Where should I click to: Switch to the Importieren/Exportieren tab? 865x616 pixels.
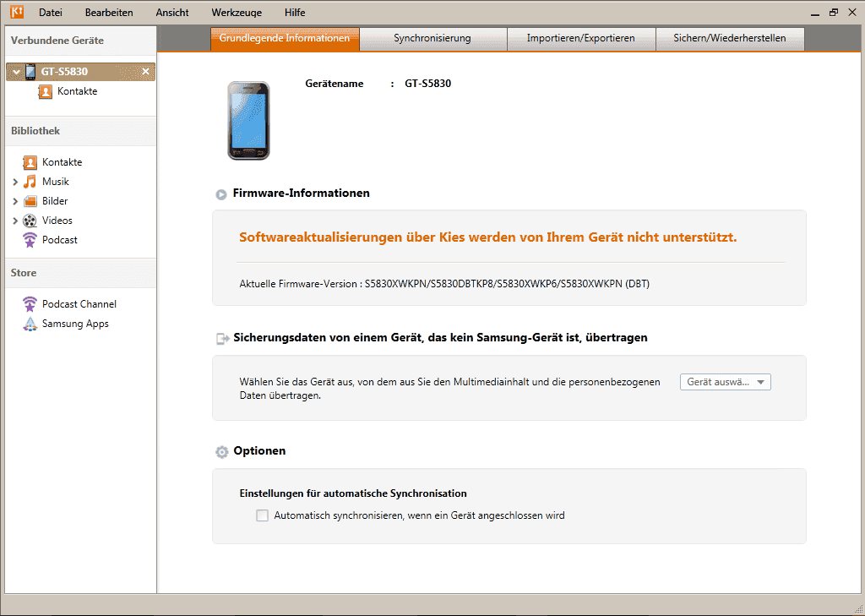click(x=581, y=39)
